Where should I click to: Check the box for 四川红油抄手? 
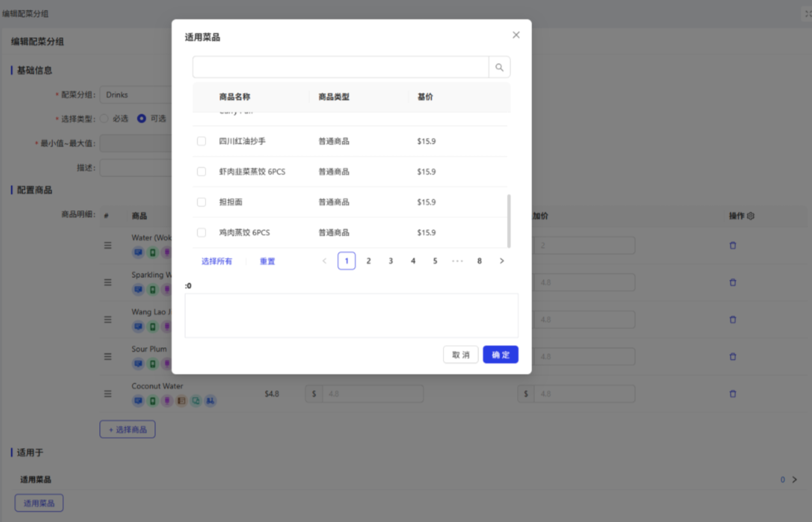point(201,141)
